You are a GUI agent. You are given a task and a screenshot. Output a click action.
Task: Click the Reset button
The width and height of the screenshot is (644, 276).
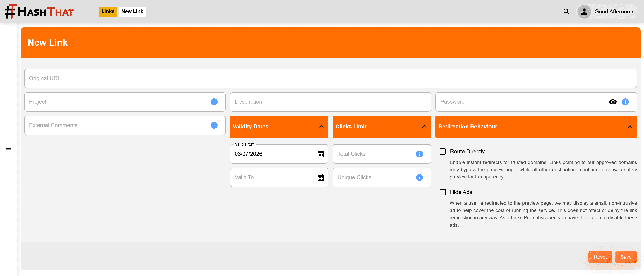(600, 257)
